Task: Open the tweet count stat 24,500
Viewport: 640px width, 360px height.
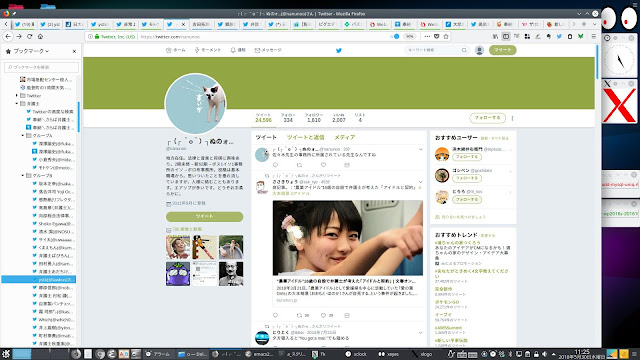Action: (x=263, y=118)
